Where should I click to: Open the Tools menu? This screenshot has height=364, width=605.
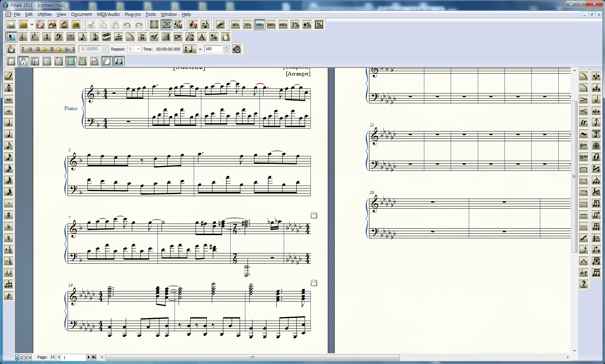pyautogui.click(x=150, y=14)
